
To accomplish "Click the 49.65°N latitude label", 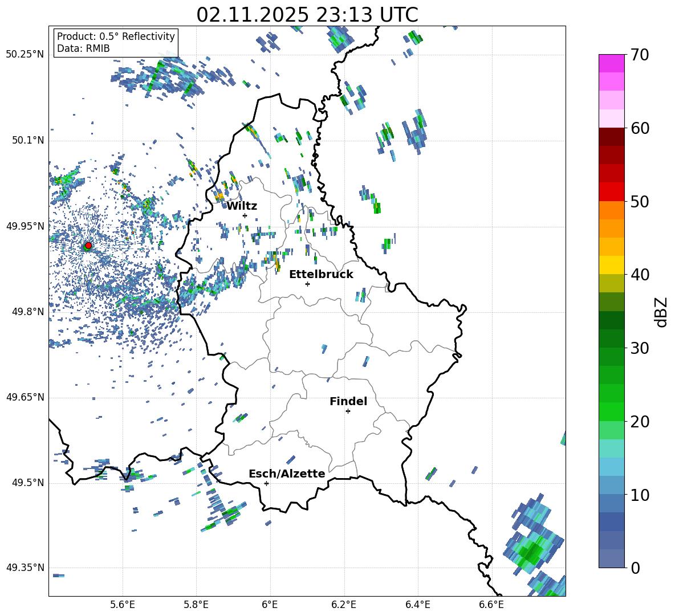I will point(25,397).
